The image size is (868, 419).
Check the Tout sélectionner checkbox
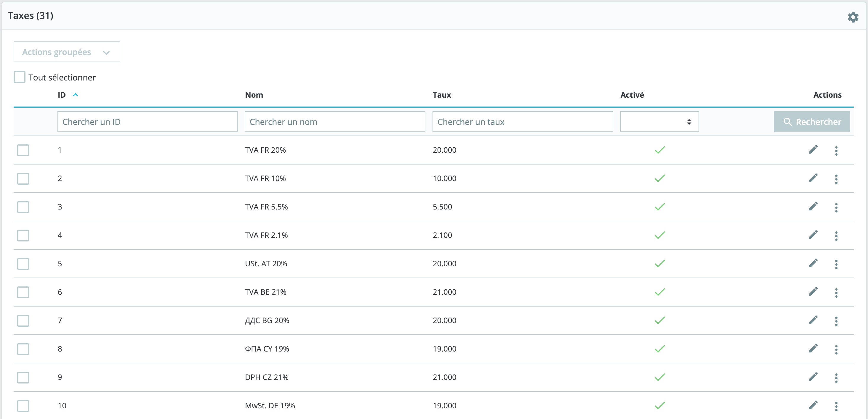pos(20,77)
